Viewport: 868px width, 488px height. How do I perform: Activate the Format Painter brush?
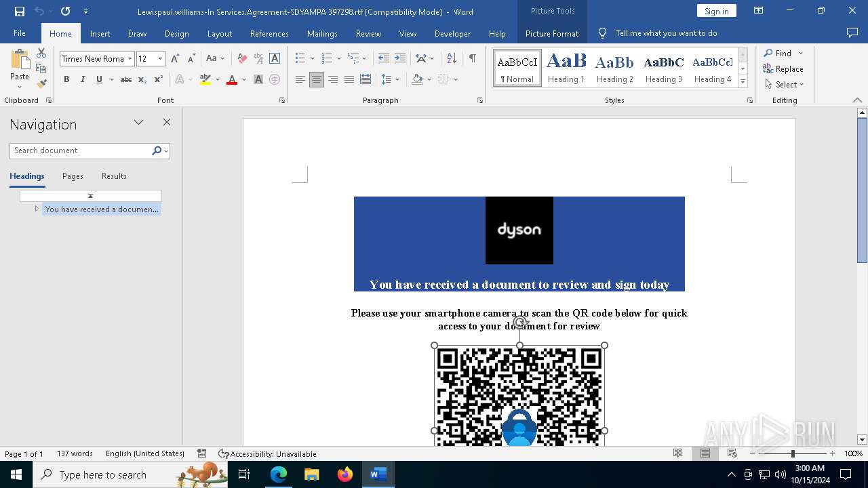coord(41,84)
